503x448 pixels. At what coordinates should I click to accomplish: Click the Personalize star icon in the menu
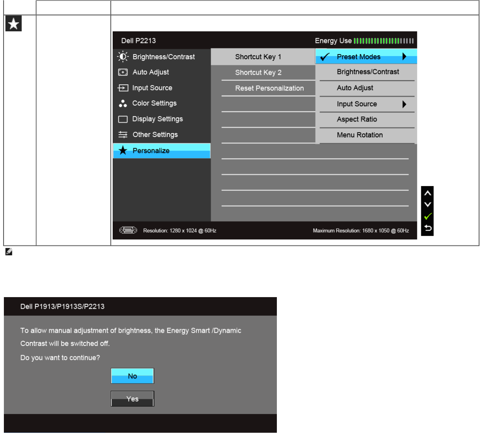[123, 150]
